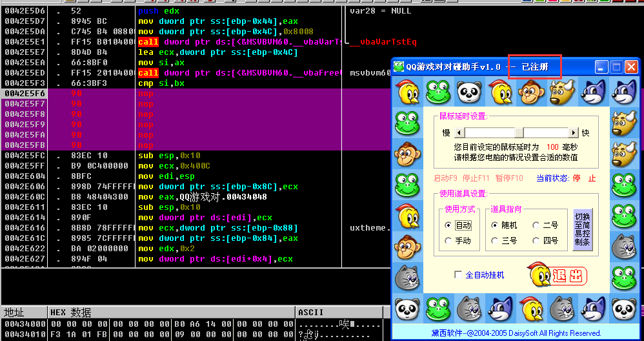This screenshot has height=341, width=644.
Task: Enable the 全自动挂机 checkbox
Action: [458, 275]
